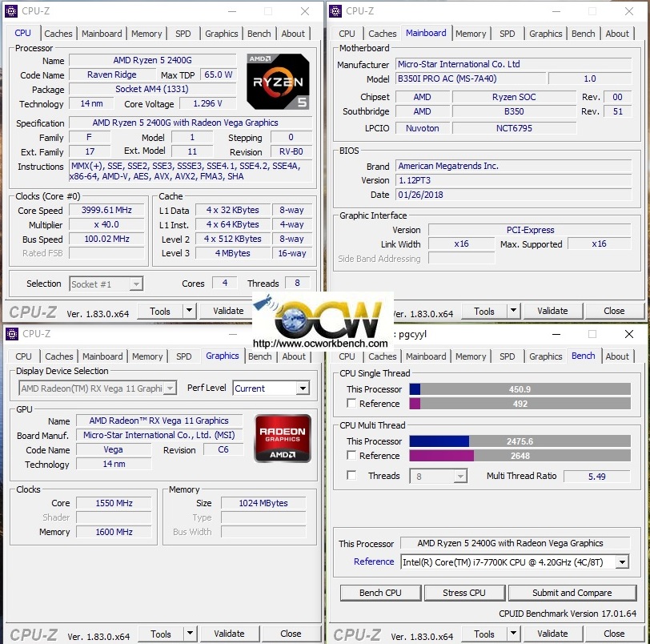Click Close in the Mainboard window
Screen dimensions: 650x644
[x=614, y=311]
